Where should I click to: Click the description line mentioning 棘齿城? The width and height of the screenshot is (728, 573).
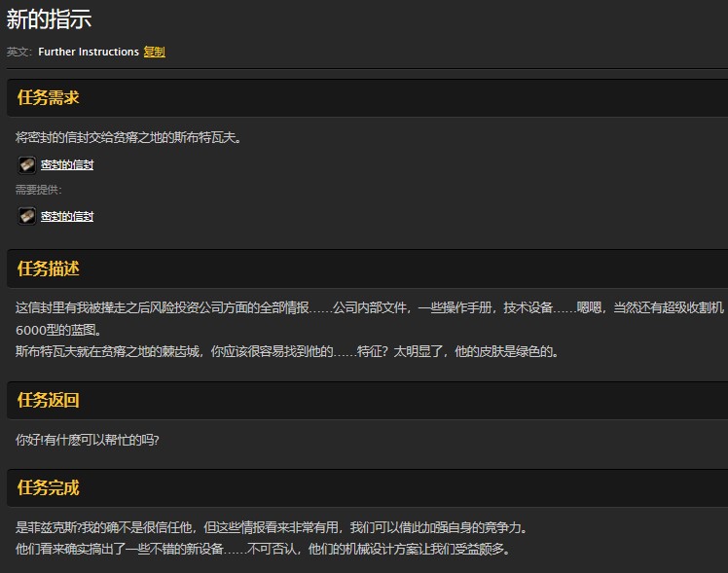point(288,351)
